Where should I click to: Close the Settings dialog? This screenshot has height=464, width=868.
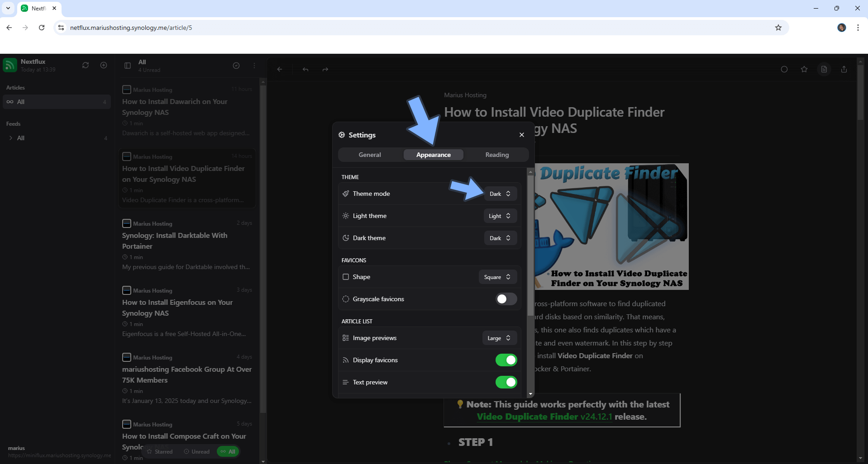[522, 135]
